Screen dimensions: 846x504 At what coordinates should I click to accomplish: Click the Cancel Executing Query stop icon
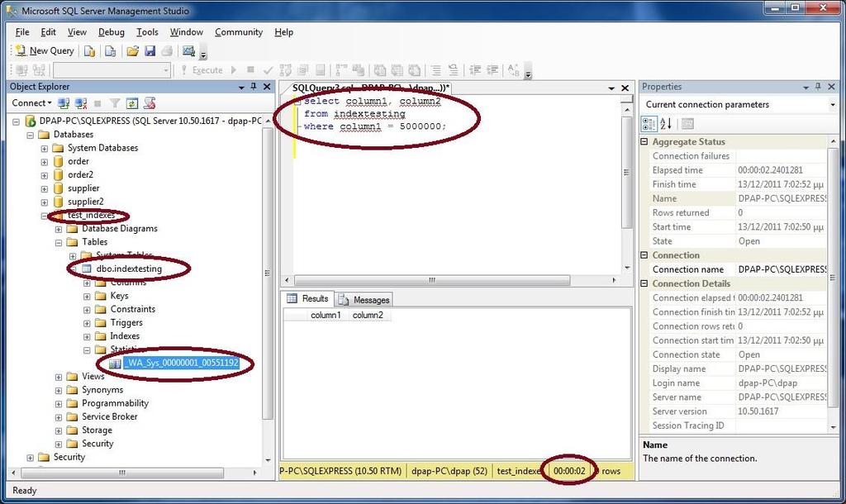pos(250,69)
